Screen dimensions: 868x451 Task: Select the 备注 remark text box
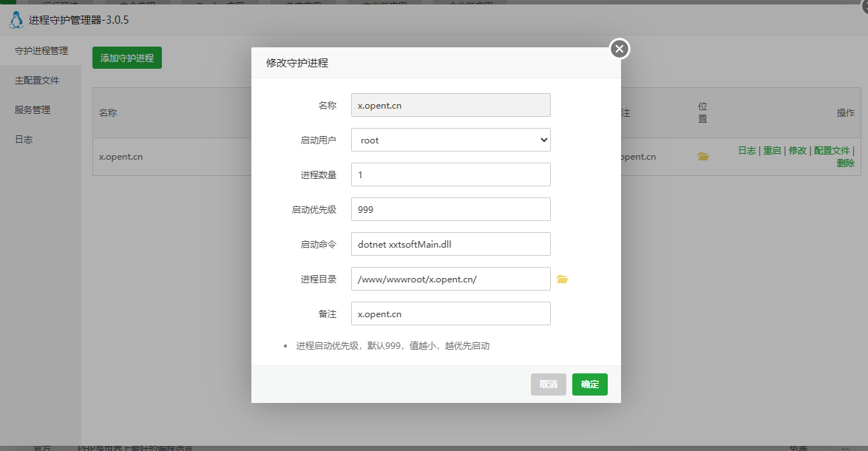(x=450, y=313)
